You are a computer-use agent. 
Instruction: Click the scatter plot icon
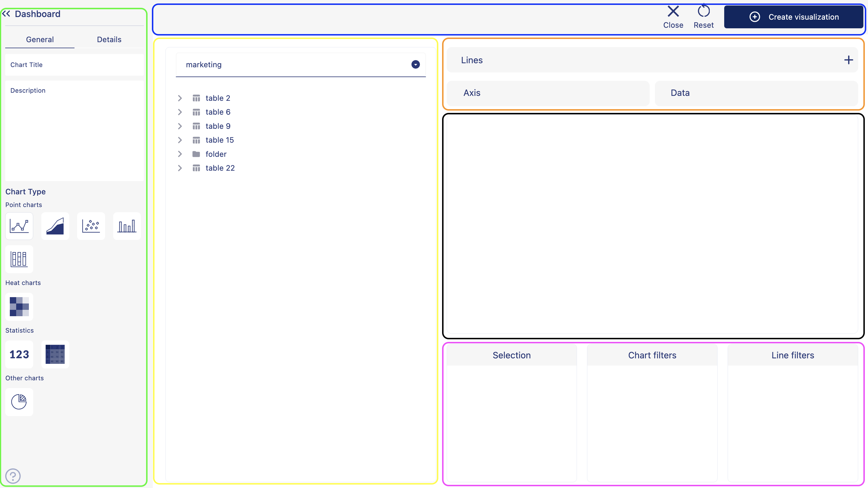pos(91,225)
